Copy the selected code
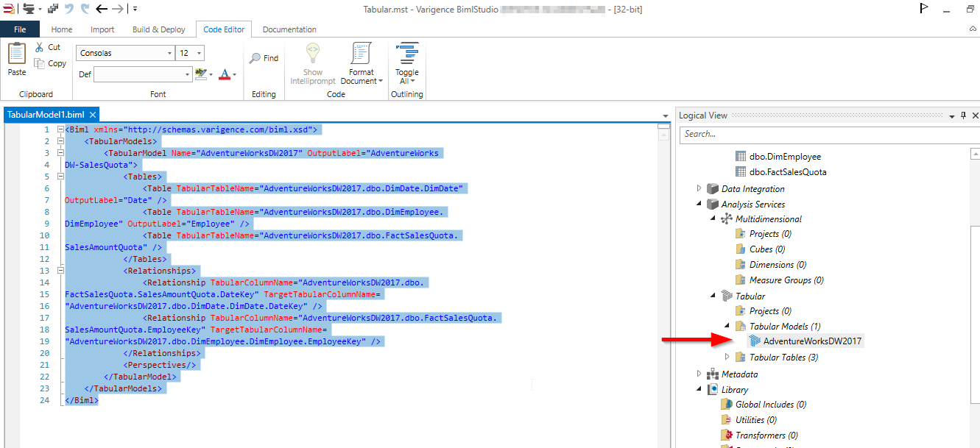This screenshot has height=448, width=980. [50, 63]
